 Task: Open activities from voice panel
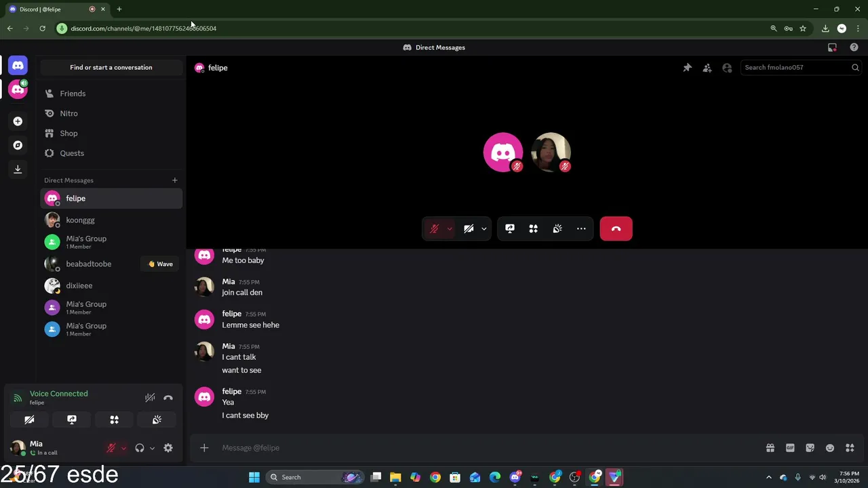point(115,420)
